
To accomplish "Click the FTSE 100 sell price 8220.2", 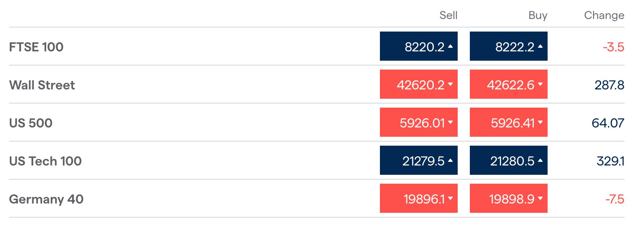I will 419,46.
